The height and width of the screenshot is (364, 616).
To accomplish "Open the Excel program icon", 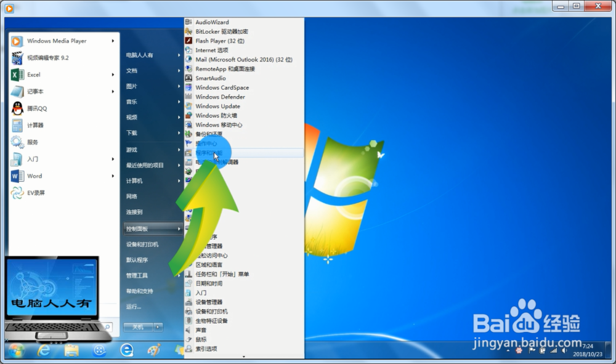I will [x=17, y=75].
